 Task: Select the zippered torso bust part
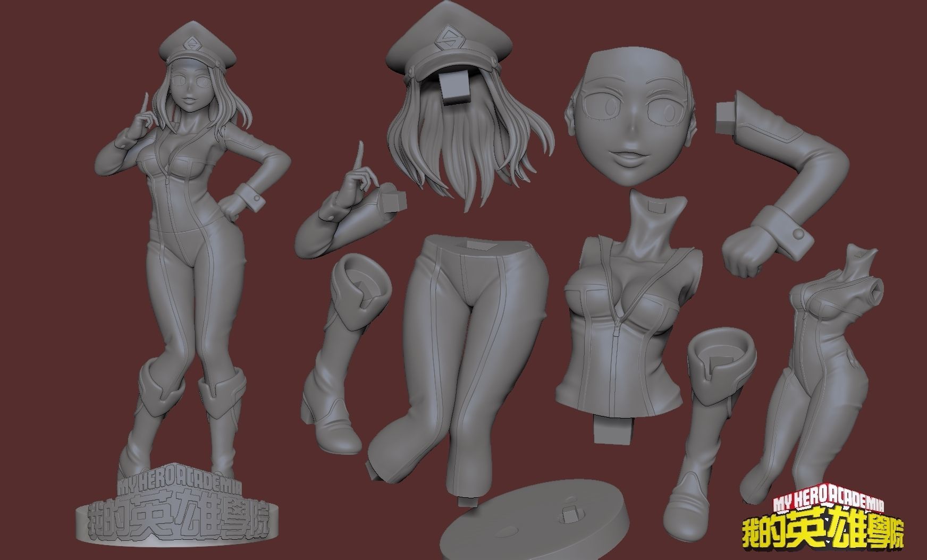coord(629,318)
